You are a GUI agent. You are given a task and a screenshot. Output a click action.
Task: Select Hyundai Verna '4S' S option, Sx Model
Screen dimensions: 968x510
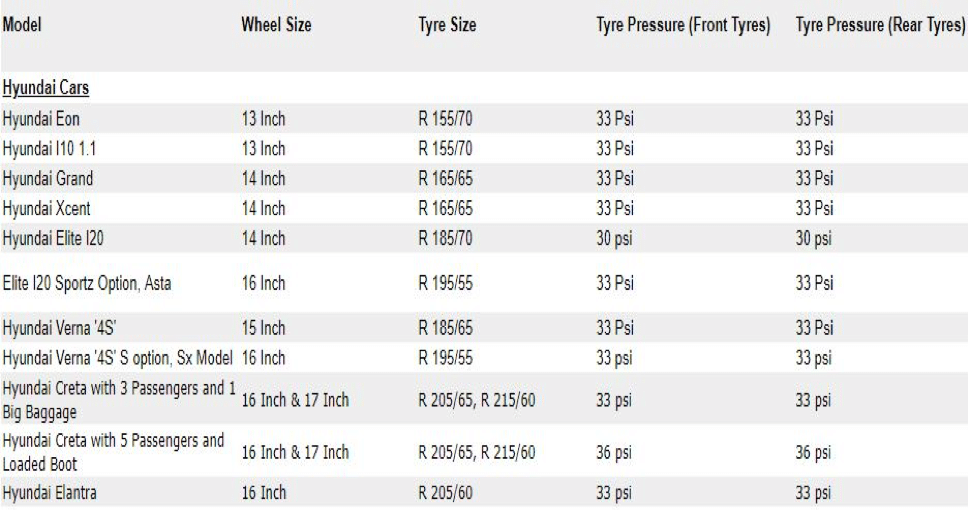118,359
